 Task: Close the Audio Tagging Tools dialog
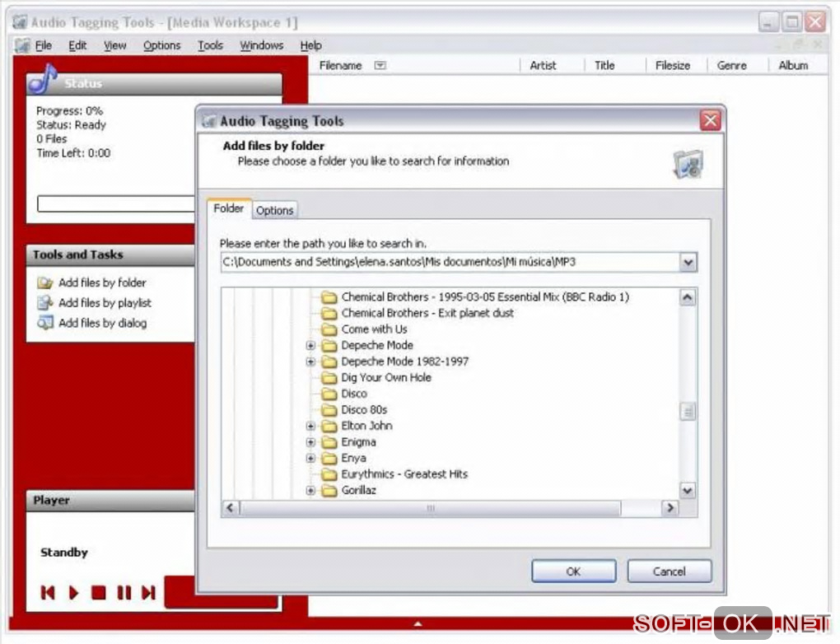[x=711, y=120]
